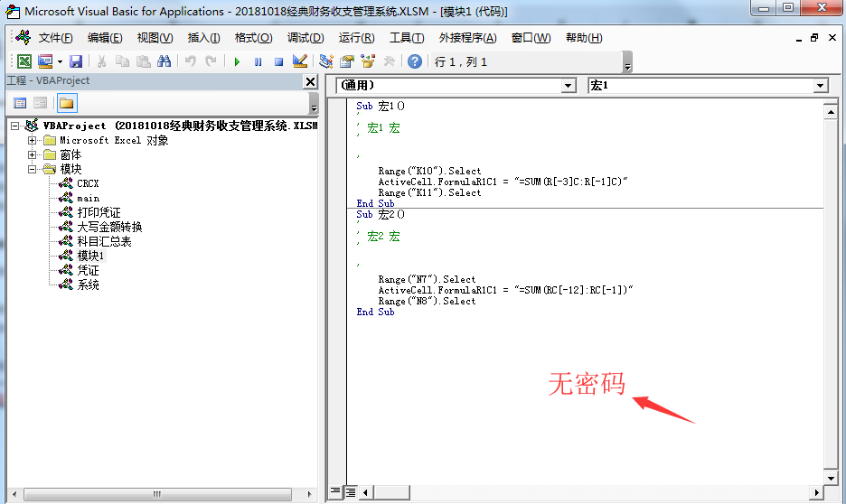Open the 窗口(W) menu
The image size is (846, 504).
pyautogui.click(x=531, y=38)
